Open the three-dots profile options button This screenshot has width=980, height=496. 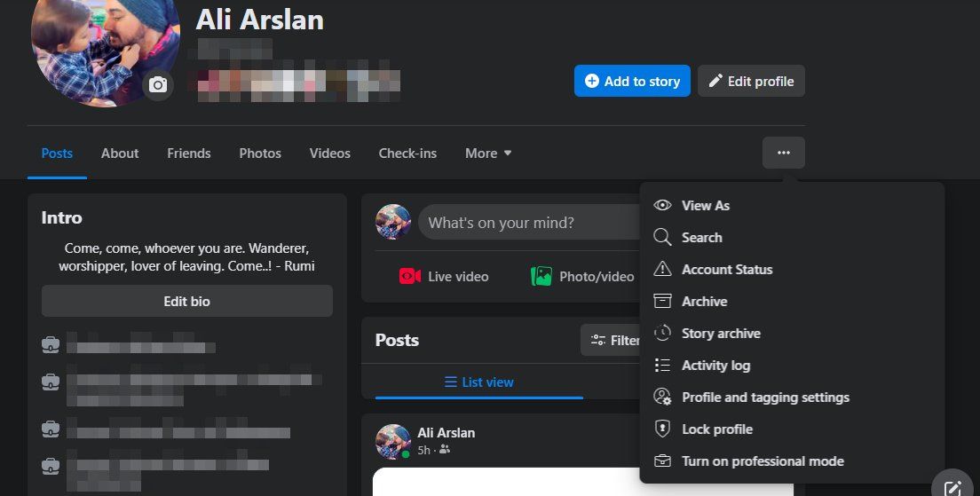click(783, 153)
